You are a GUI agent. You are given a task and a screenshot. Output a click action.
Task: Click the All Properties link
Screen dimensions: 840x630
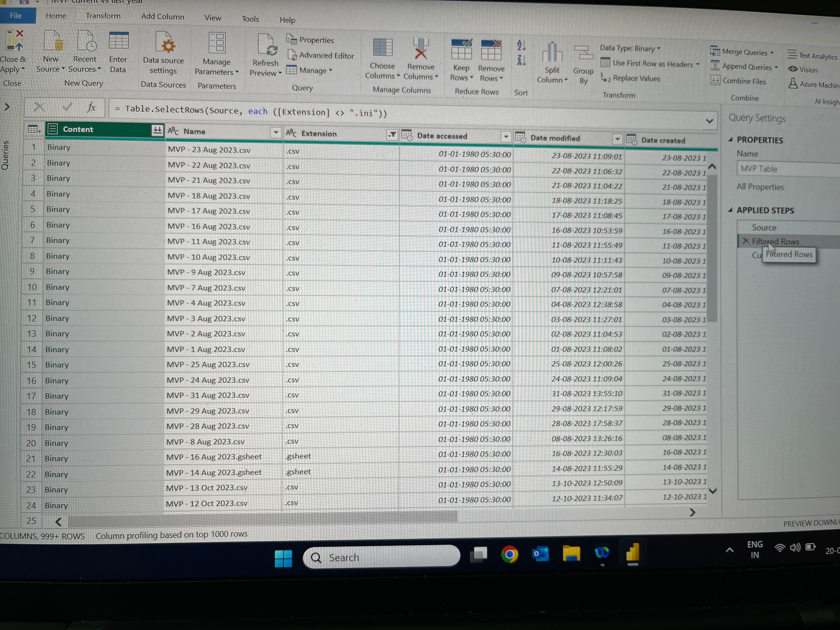coord(760,186)
